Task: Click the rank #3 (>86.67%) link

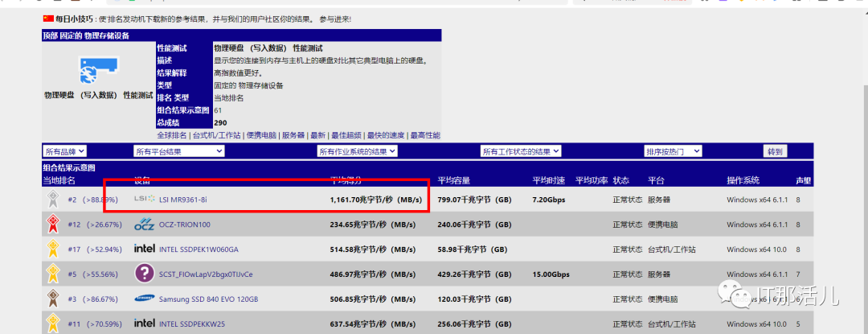Action: coord(92,299)
